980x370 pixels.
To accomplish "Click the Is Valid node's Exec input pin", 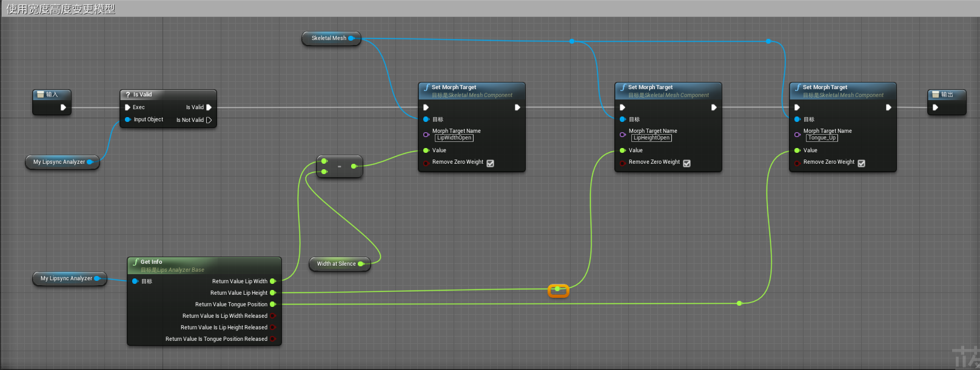I will (x=127, y=107).
